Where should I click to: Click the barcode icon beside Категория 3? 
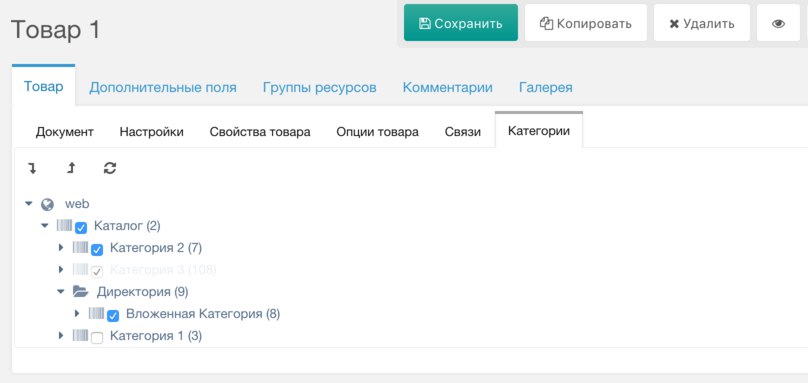80,269
